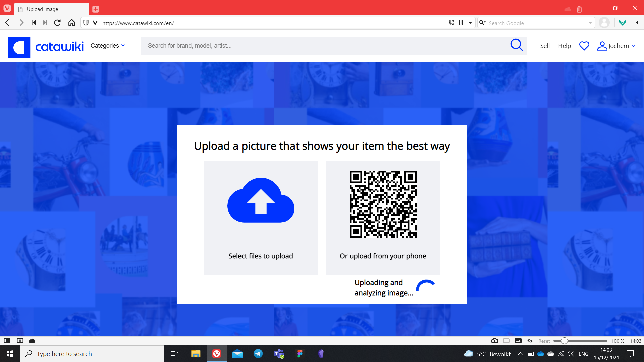Open Figma from taskbar
644x362 pixels.
[300, 354]
